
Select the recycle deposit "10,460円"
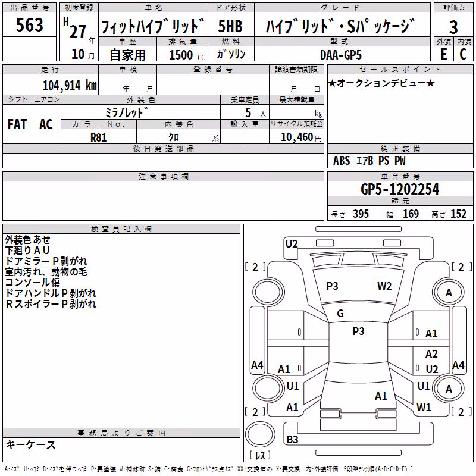pyautogui.click(x=301, y=137)
